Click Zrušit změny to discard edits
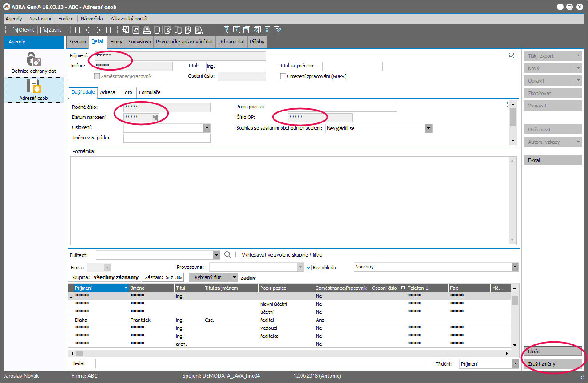Image resolution: width=588 pixels, height=383 pixels. [553, 364]
